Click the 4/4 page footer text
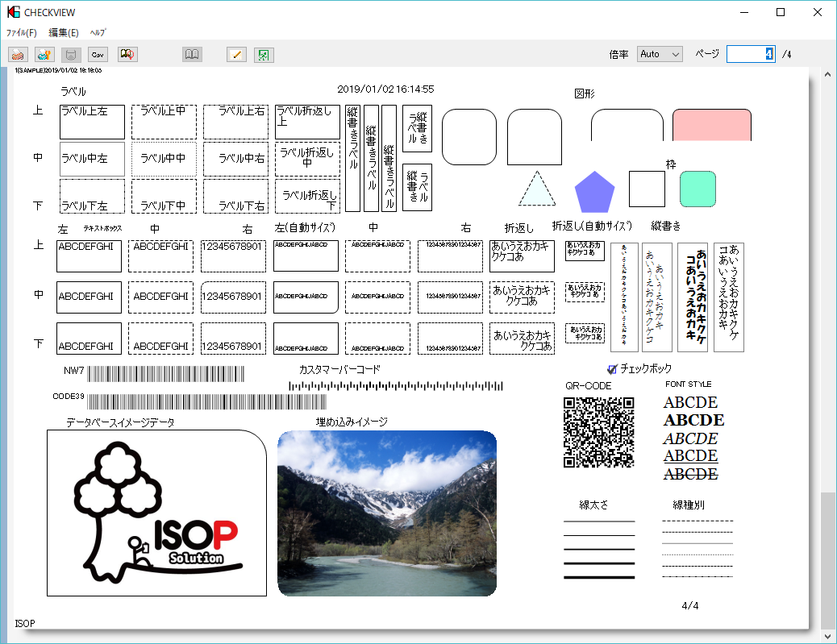This screenshot has width=837, height=644. (x=690, y=605)
